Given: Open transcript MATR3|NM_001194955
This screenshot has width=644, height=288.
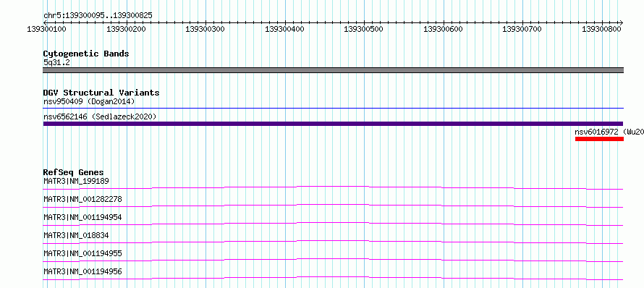Looking at the screenshot, I should pyautogui.click(x=82, y=253).
